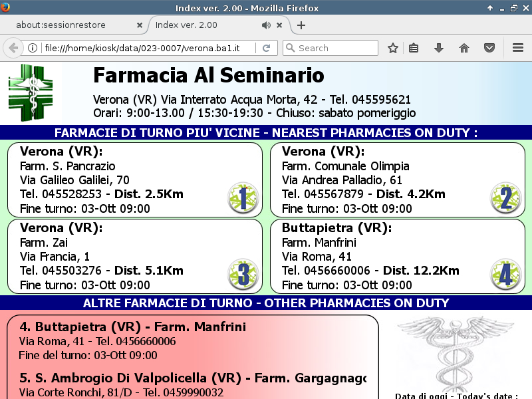This screenshot has width=532, height=399.
Task: Click the back navigation arrow
Action: point(13,48)
